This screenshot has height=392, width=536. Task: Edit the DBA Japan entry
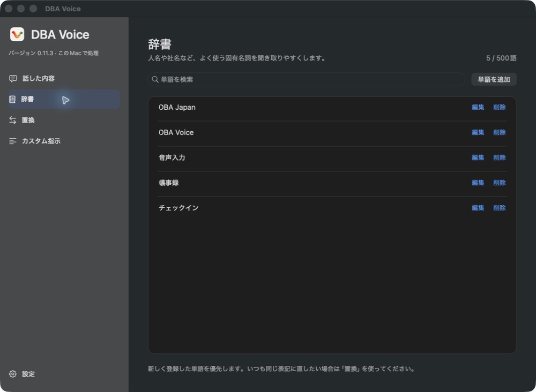[478, 107]
